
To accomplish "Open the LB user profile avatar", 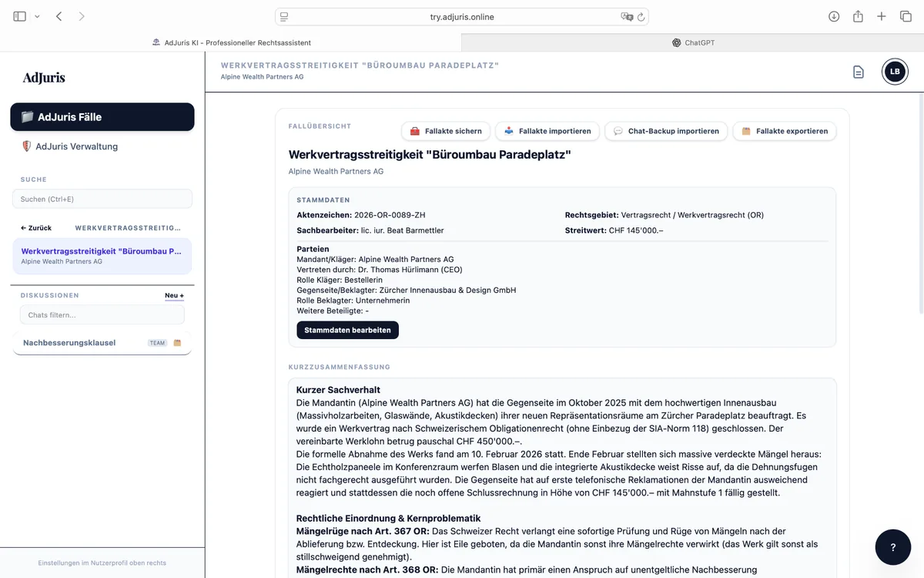I will click(x=895, y=72).
